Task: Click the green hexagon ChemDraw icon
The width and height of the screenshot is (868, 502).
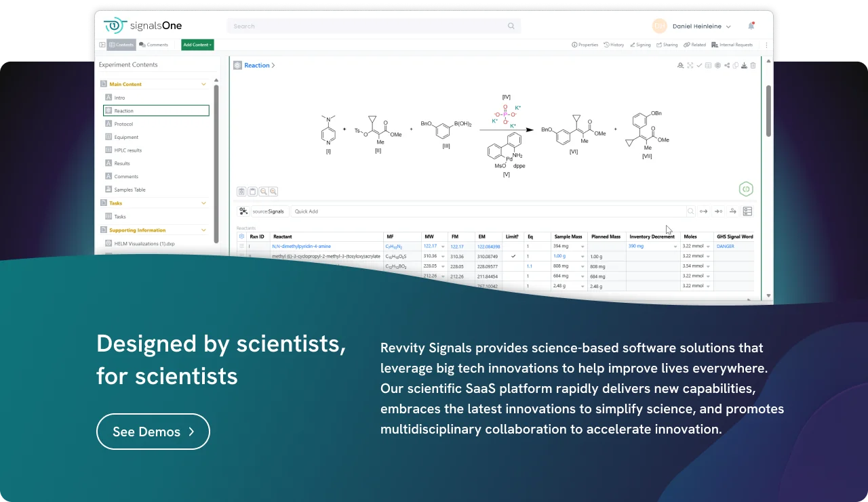Action: (x=746, y=189)
